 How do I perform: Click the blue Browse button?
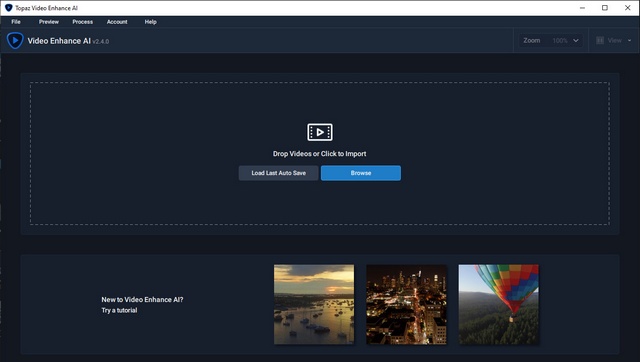361,173
